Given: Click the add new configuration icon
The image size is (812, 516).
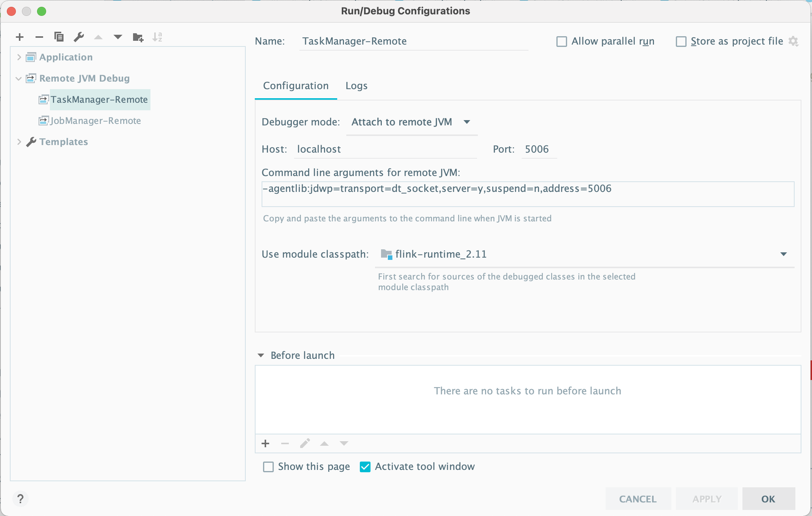Looking at the screenshot, I should (x=18, y=37).
